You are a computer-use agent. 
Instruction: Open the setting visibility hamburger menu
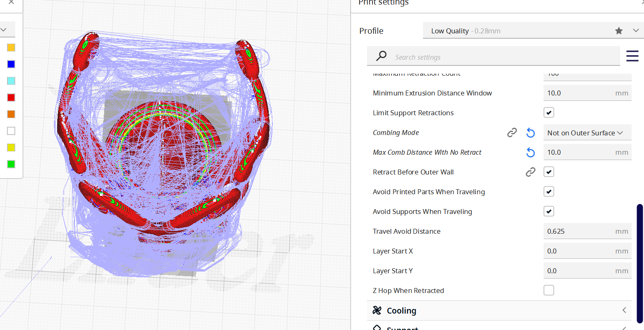click(x=632, y=56)
